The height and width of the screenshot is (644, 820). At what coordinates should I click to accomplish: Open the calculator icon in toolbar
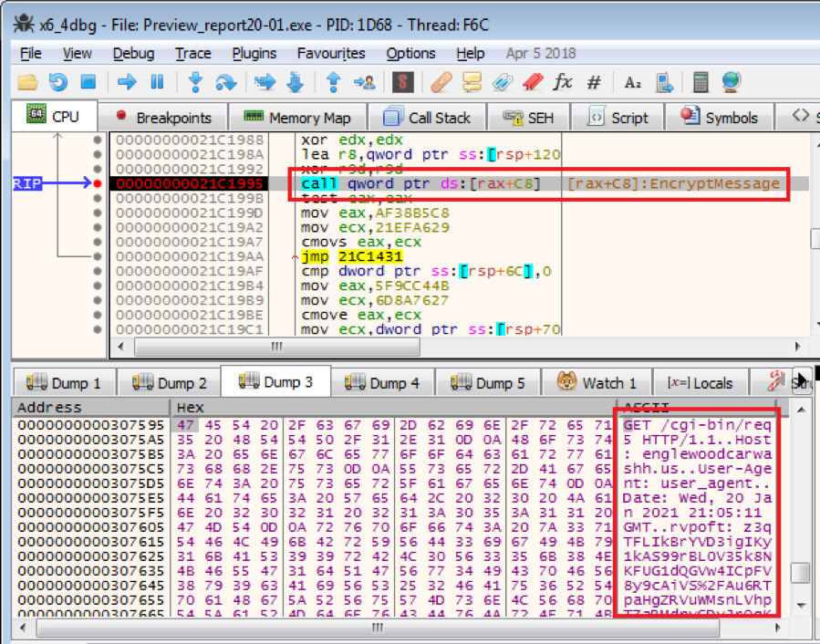[x=701, y=83]
